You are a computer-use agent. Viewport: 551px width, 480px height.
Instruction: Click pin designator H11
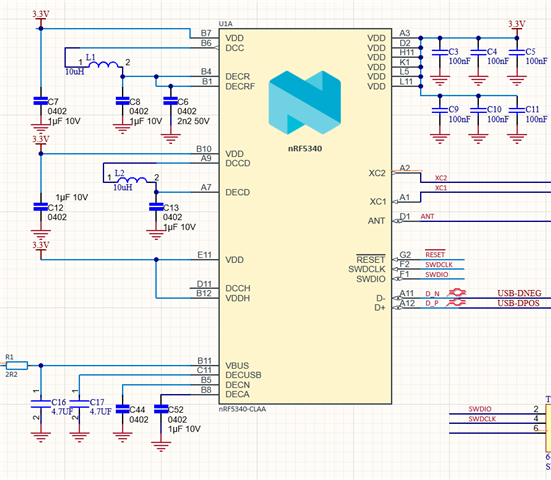[x=407, y=52]
